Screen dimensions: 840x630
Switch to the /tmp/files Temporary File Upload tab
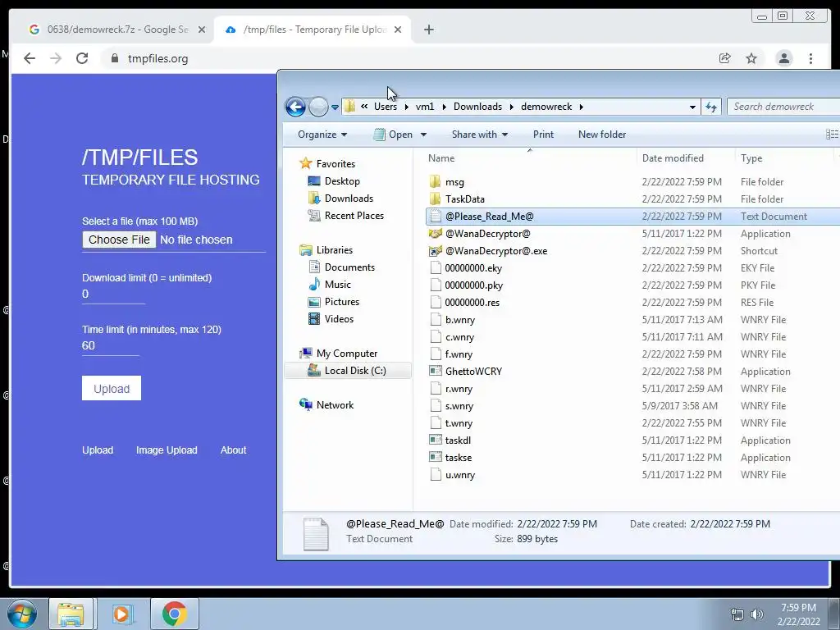point(313,30)
